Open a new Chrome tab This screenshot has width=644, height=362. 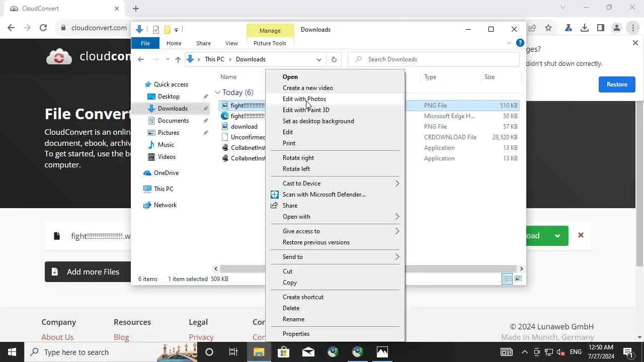coord(136,9)
